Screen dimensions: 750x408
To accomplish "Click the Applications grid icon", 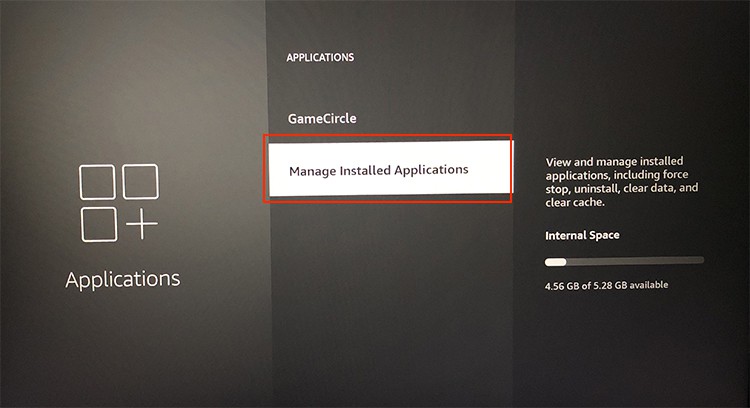I will pos(119,203).
